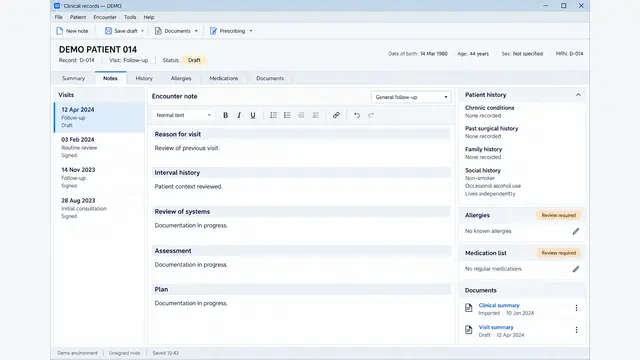Open more options for Visit summary
640x360 pixels.
pyautogui.click(x=576, y=330)
